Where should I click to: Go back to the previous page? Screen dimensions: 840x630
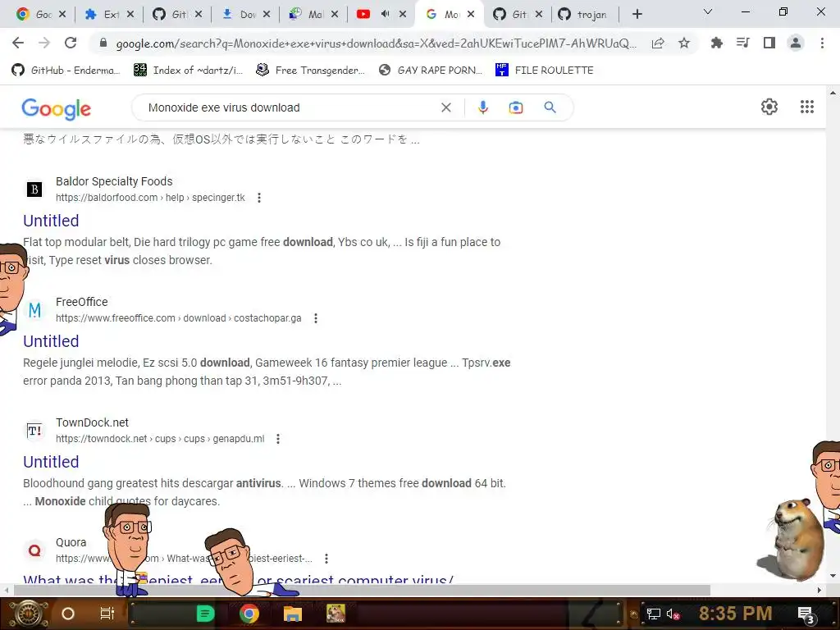pyautogui.click(x=18, y=43)
